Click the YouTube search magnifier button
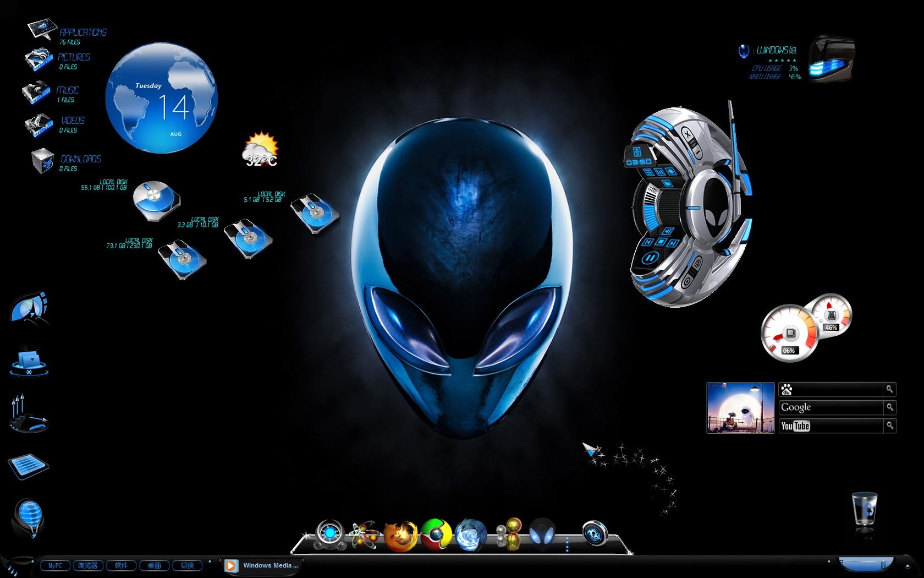 click(x=889, y=426)
